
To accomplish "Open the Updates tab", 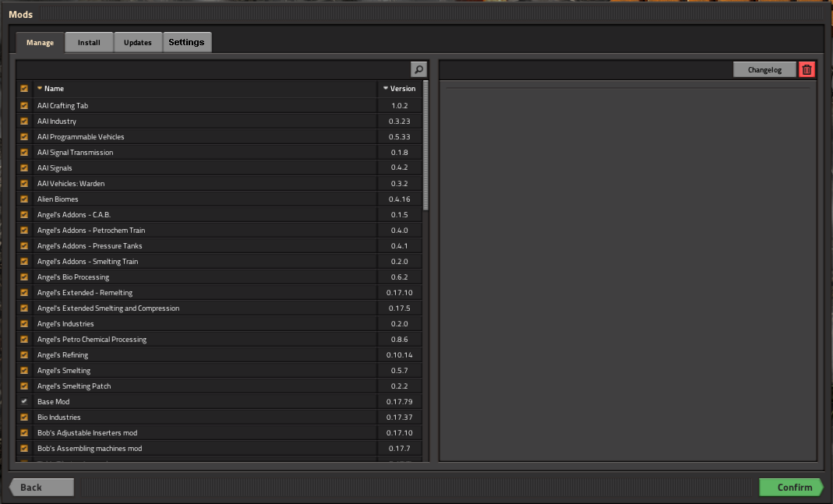I will pyautogui.click(x=138, y=43).
